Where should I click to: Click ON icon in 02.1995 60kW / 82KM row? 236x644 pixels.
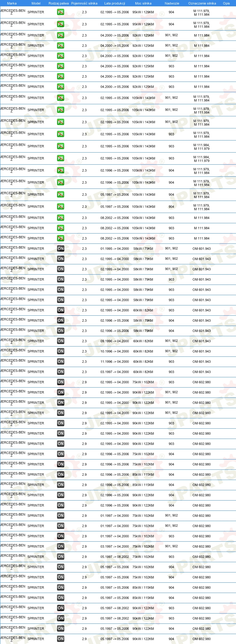[61, 310]
